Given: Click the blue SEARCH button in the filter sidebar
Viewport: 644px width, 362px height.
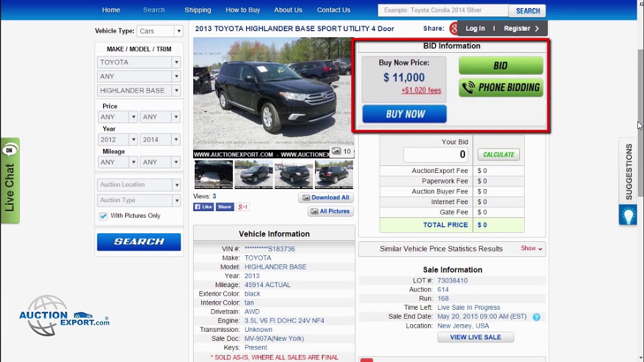Looking at the screenshot, I should pos(139,242).
